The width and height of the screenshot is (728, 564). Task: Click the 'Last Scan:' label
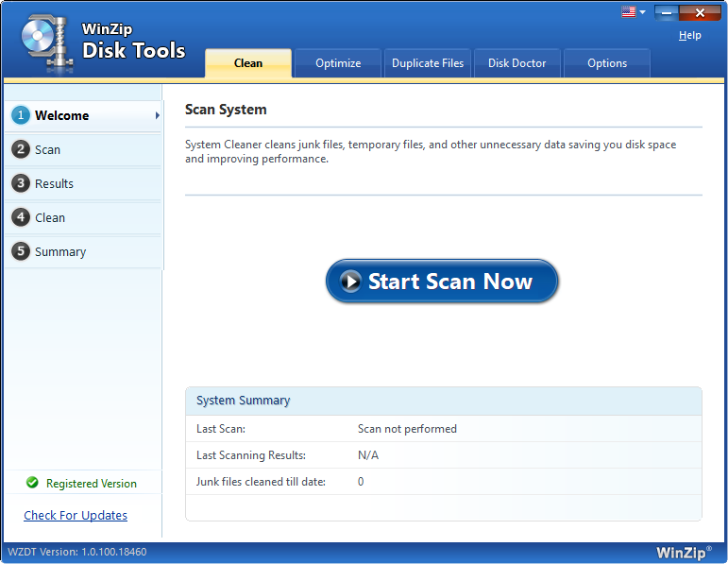[x=221, y=429]
